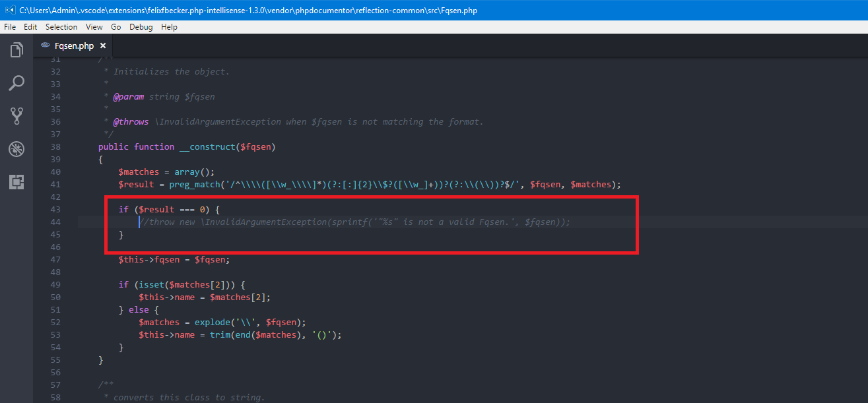Open the File menu
Image resolution: width=868 pixels, height=403 pixels.
point(10,26)
